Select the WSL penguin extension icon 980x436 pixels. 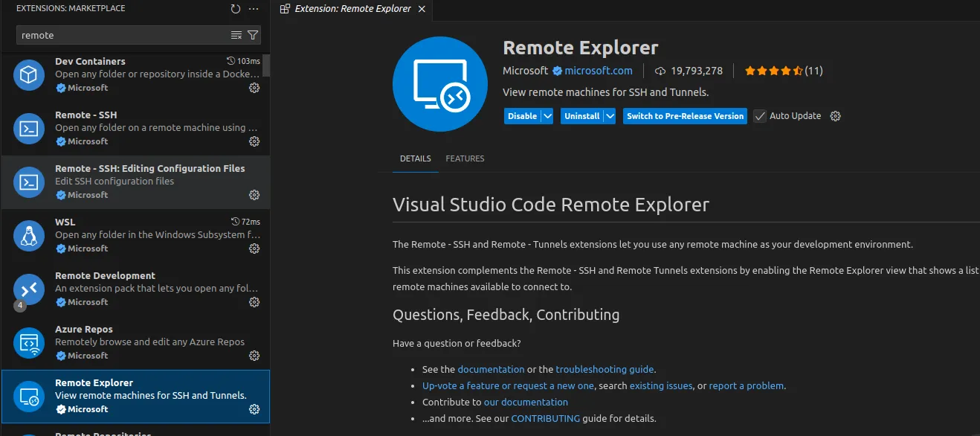[29, 236]
